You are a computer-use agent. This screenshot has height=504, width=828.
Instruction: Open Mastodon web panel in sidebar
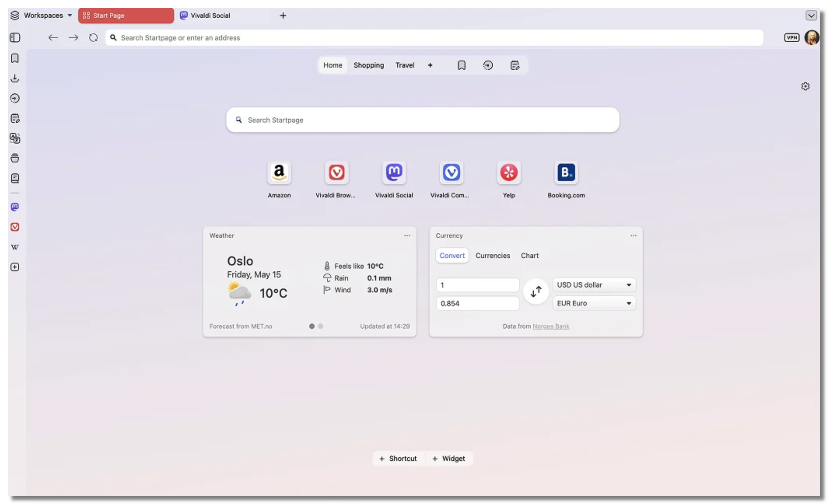click(x=15, y=207)
